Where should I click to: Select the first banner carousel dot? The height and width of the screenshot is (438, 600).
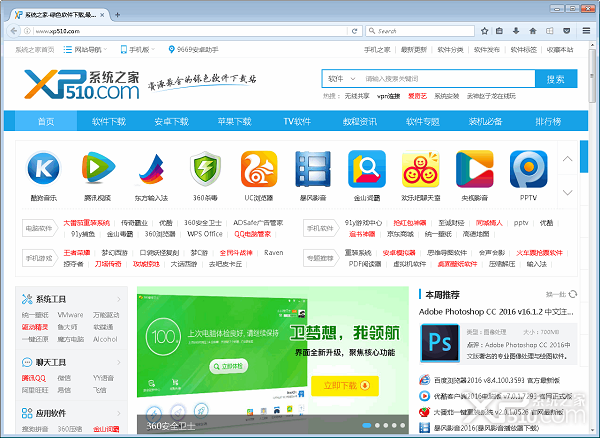[x=367, y=425]
